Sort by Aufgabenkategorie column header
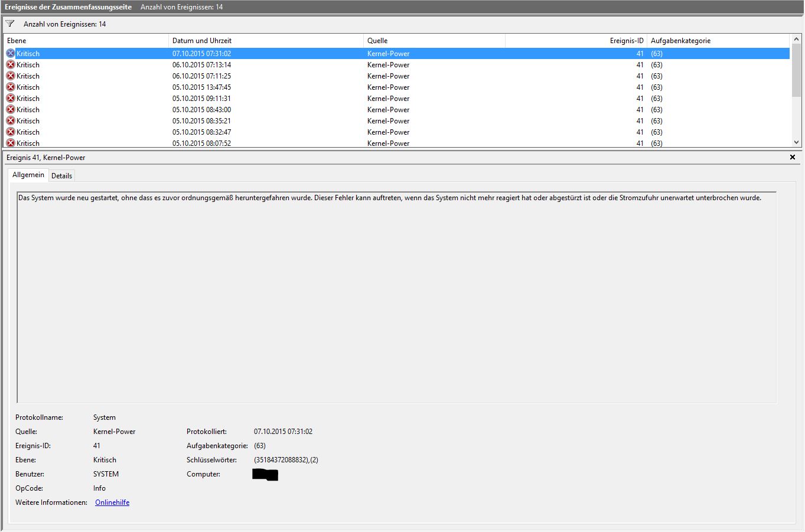The image size is (805, 532). click(x=718, y=41)
